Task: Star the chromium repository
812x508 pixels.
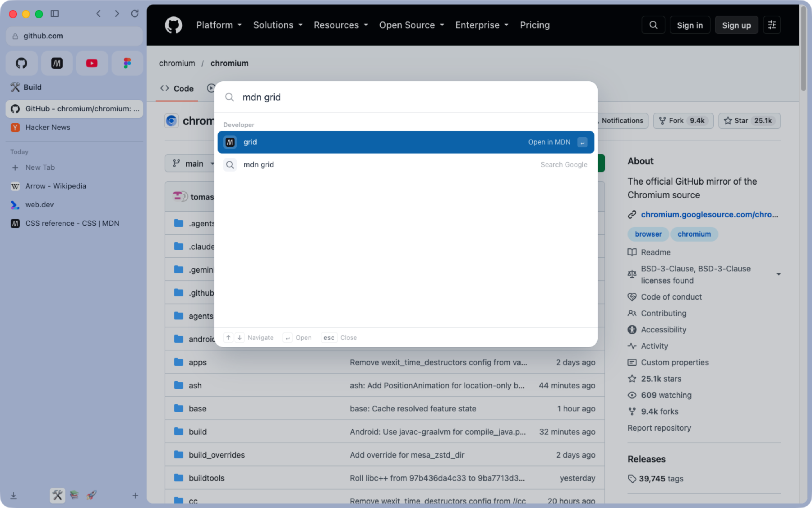Action: click(749, 121)
